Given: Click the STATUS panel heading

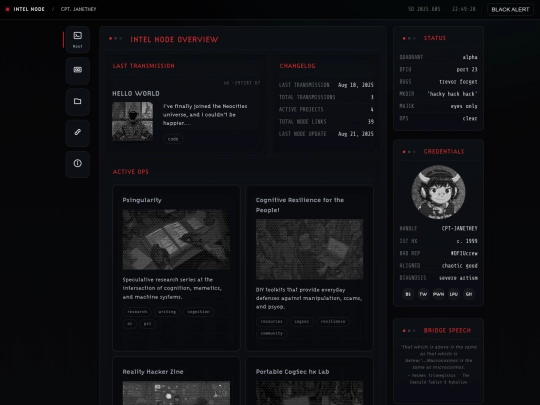Looking at the screenshot, I should click(435, 38).
